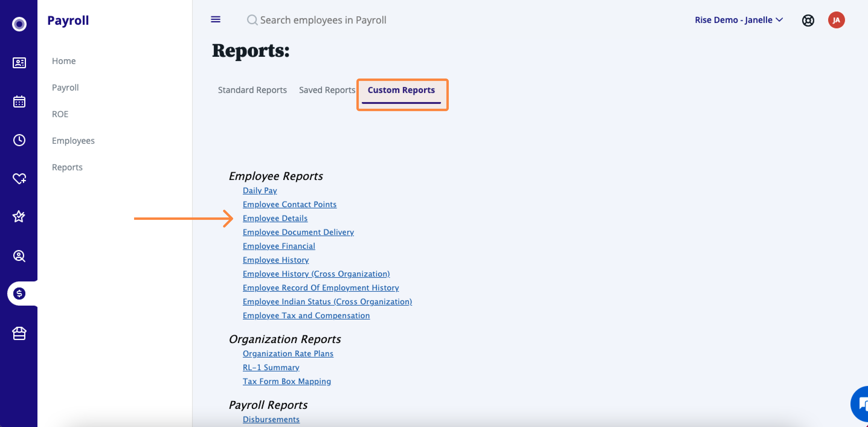The height and width of the screenshot is (427, 868).
Task: Open Employee Tax and Compensation report
Action: [x=306, y=316]
